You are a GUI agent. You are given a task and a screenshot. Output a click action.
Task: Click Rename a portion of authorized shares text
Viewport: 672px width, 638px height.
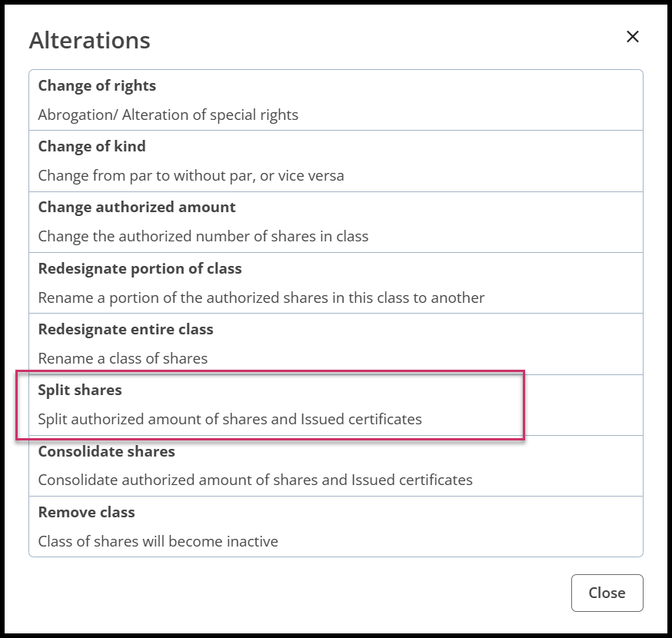[261, 297]
